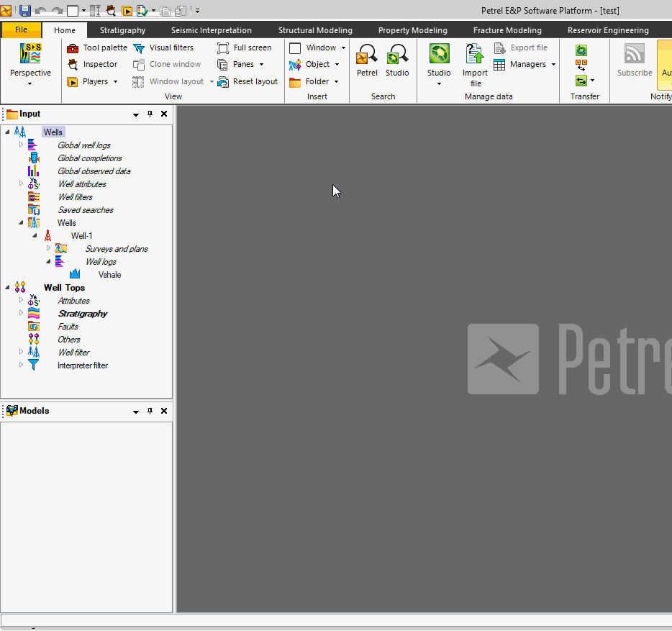Open the Tool palette from the View group

(x=97, y=47)
